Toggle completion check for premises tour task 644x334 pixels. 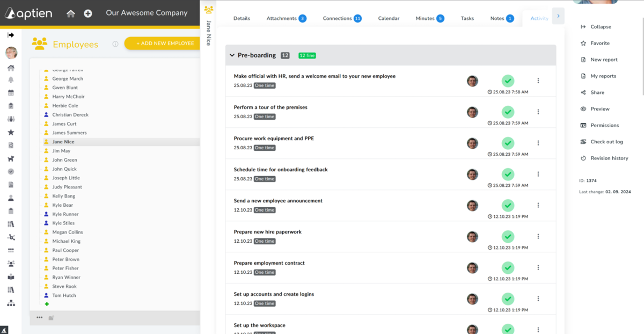tap(508, 112)
